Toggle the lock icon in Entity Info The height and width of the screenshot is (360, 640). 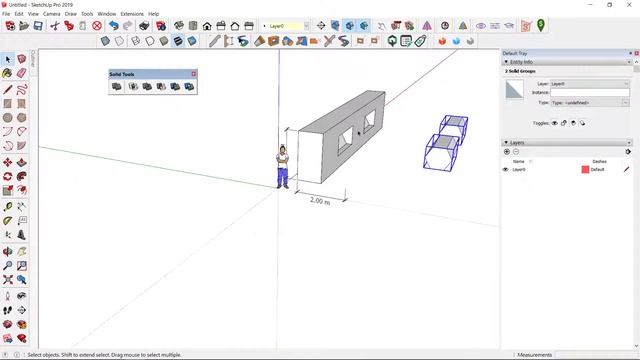pyautogui.click(x=564, y=123)
